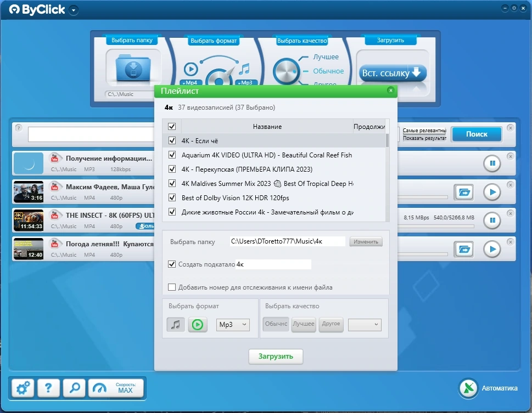
Task: Remove THE INSECT download item
Action: click(x=510, y=213)
